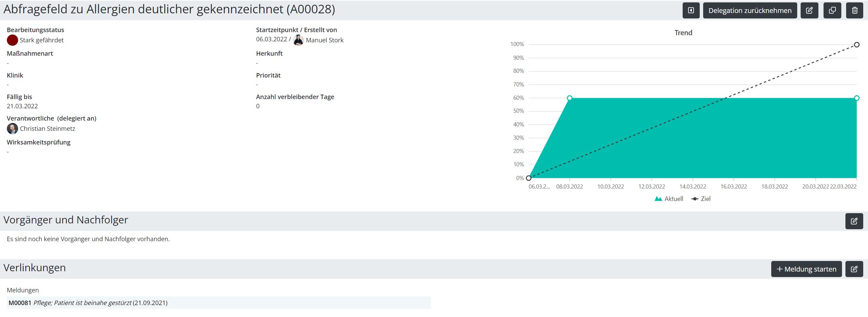This screenshot has height=317, width=868.
Task: Click the 10.03.2022 axis label
Action: pos(610,187)
